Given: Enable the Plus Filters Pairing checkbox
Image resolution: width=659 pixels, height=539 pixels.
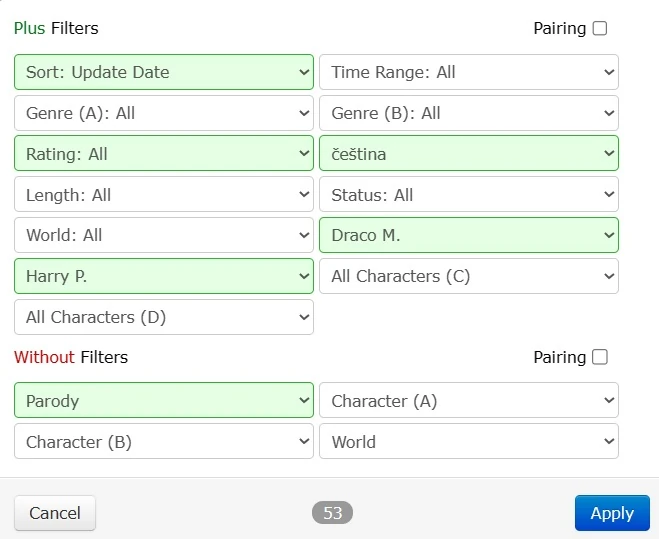Looking at the screenshot, I should (600, 28).
